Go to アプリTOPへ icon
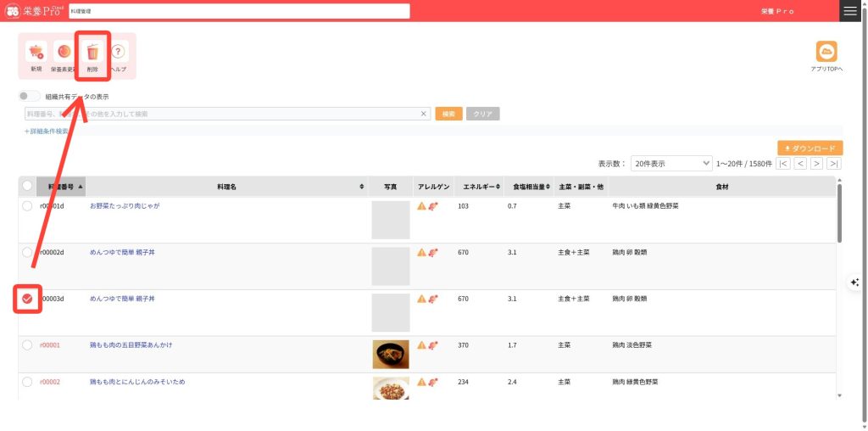The width and height of the screenshot is (868, 431). pos(826,52)
